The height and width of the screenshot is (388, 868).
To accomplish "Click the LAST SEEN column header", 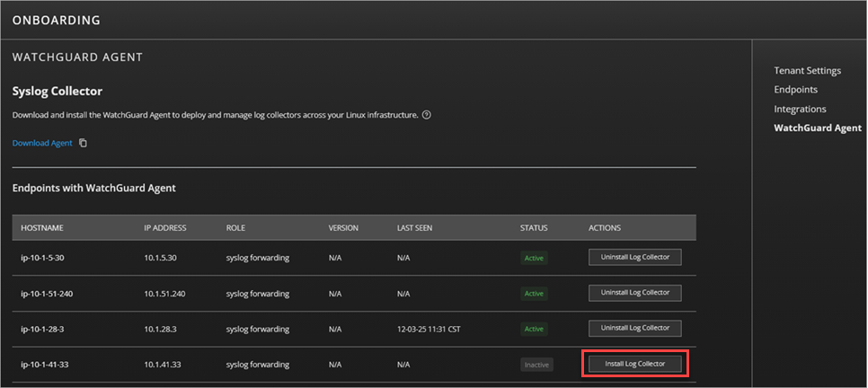I will (x=414, y=228).
